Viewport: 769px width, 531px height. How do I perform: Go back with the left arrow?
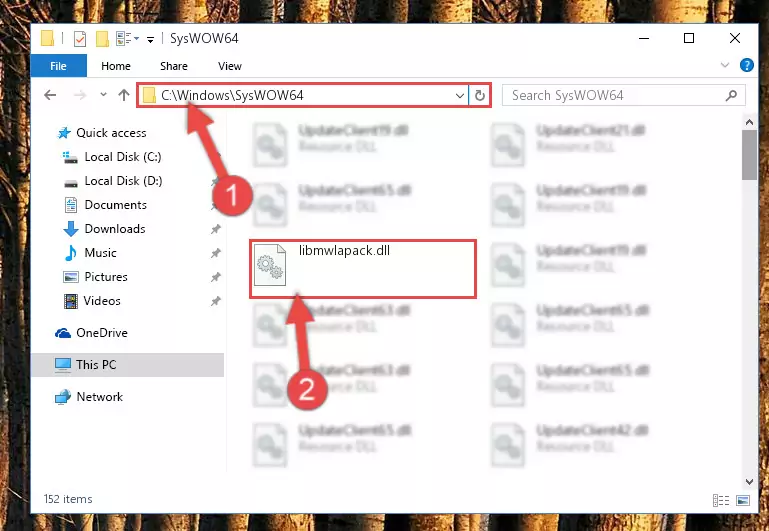pos(50,95)
